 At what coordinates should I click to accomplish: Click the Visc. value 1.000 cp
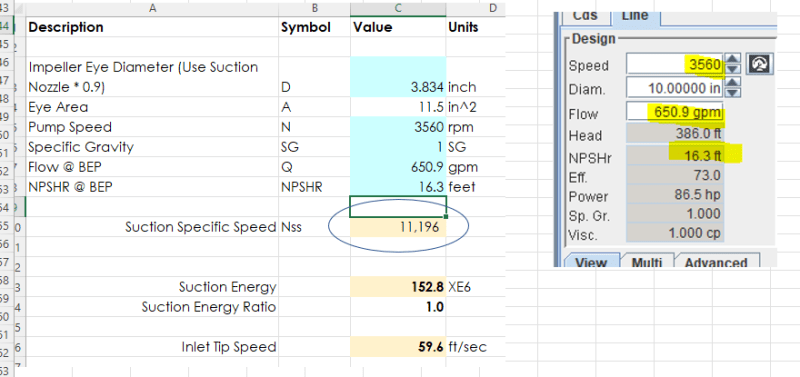[x=675, y=234]
